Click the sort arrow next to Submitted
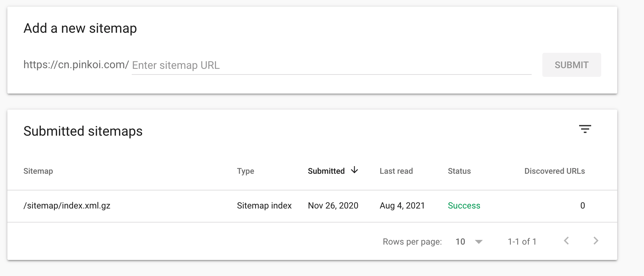The height and width of the screenshot is (276, 644). pos(354,170)
